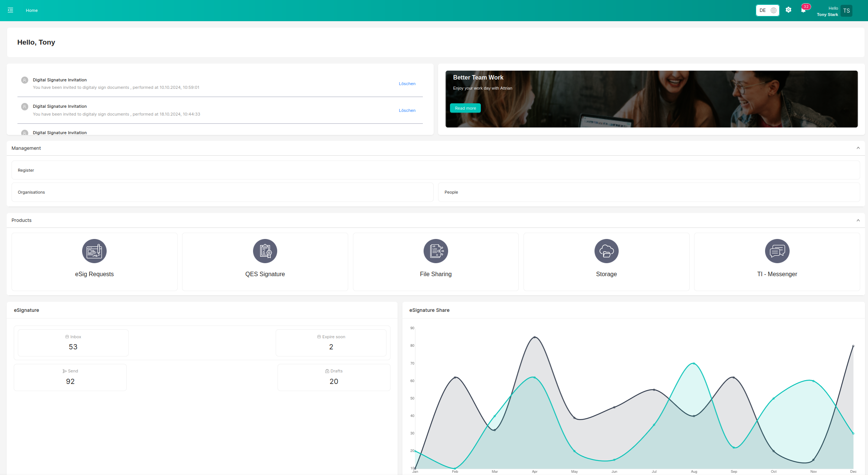This screenshot has height=475, width=868.
Task: Open the People management item
Action: point(648,192)
